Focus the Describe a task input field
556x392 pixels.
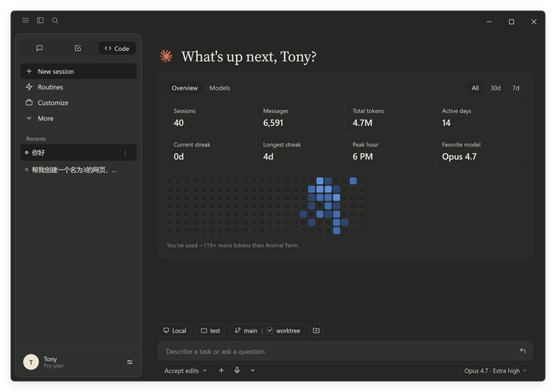pyautogui.click(x=345, y=351)
